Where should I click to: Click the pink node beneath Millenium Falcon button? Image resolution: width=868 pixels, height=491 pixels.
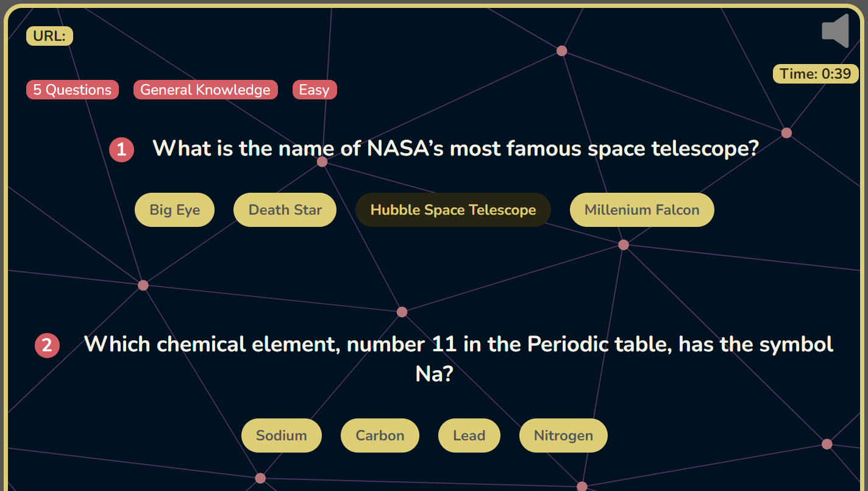point(623,245)
